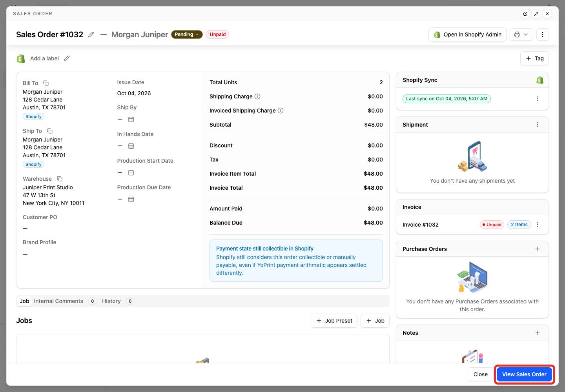Add a Tag to the order
565x392 pixels.
coord(535,58)
